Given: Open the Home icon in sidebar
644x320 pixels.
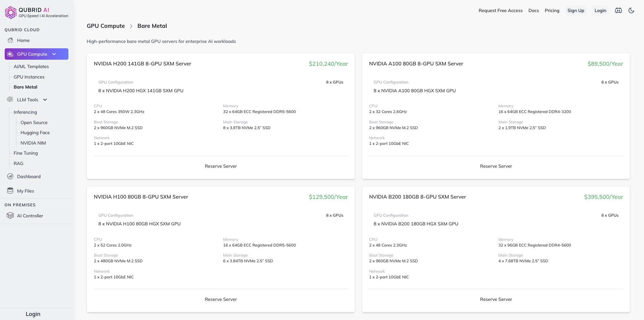Looking at the screenshot, I should pos(10,40).
